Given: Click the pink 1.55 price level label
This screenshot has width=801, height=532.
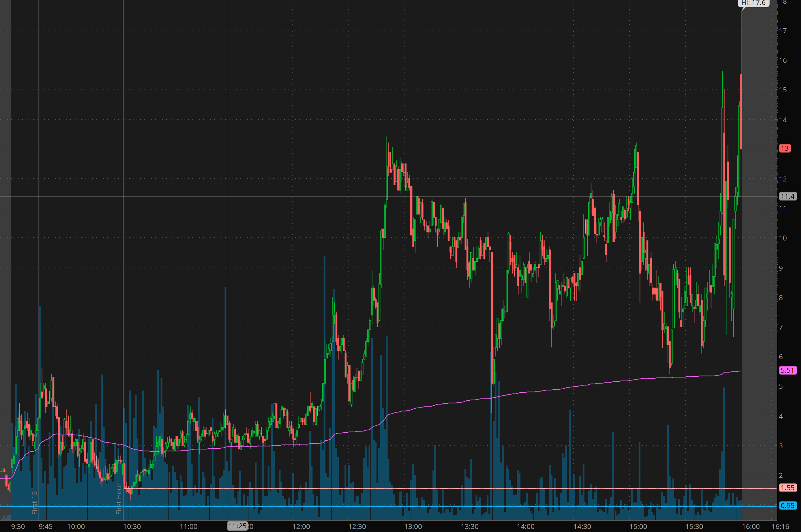Looking at the screenshot, I should point(787,487).
